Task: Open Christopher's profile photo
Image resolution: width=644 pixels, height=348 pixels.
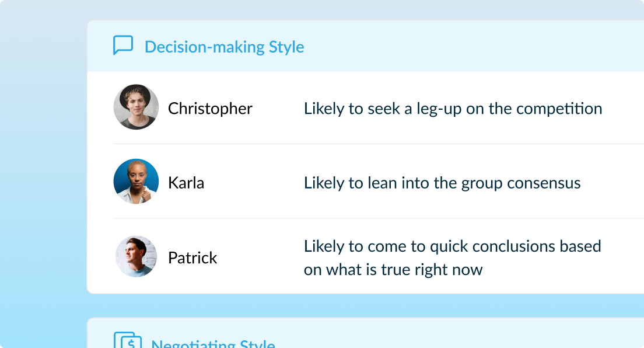Action: pyautogui.click(x=136, y=107)
